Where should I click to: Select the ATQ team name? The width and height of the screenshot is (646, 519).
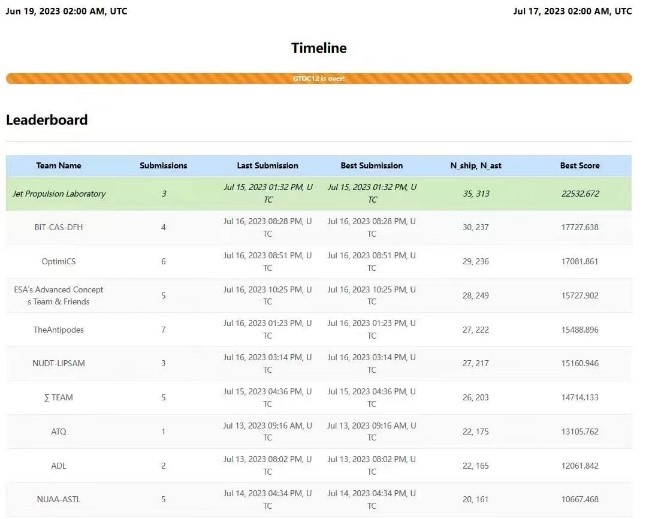click(x=58, y=431)
